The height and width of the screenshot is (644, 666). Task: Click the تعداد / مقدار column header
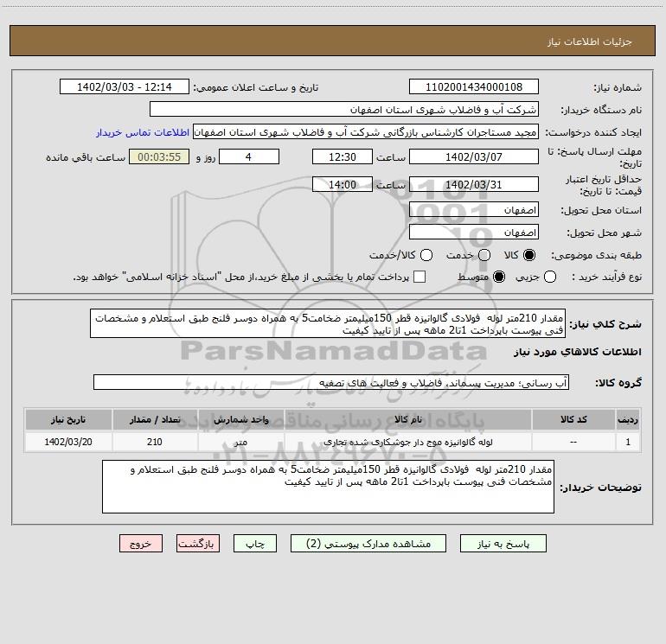pos(155,419)
